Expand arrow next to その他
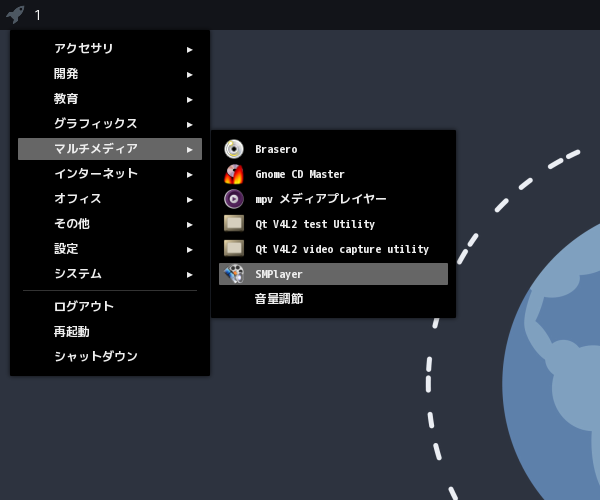Viewport: 600px width, 500px height. (x=189, y=225)
